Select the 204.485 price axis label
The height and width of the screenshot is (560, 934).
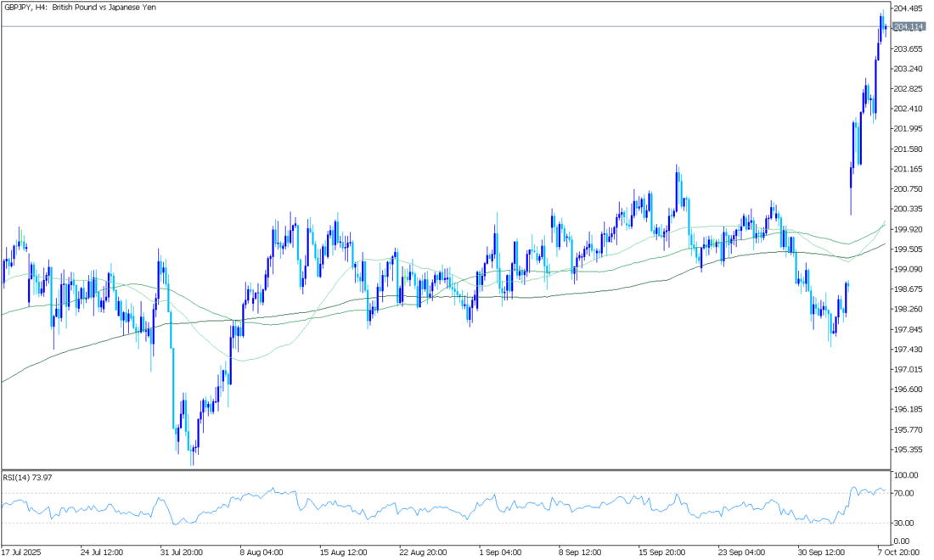[908, 8]
